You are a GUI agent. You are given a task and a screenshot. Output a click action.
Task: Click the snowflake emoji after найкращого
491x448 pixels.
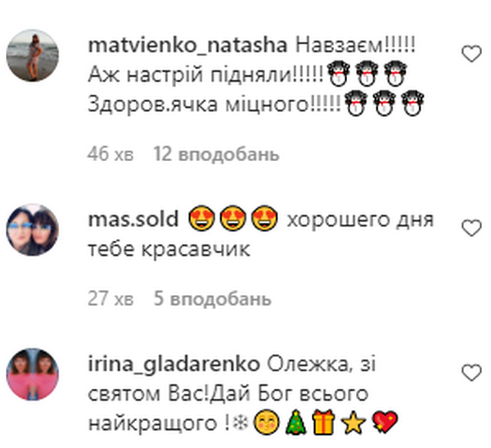click(x=241, y=423)
